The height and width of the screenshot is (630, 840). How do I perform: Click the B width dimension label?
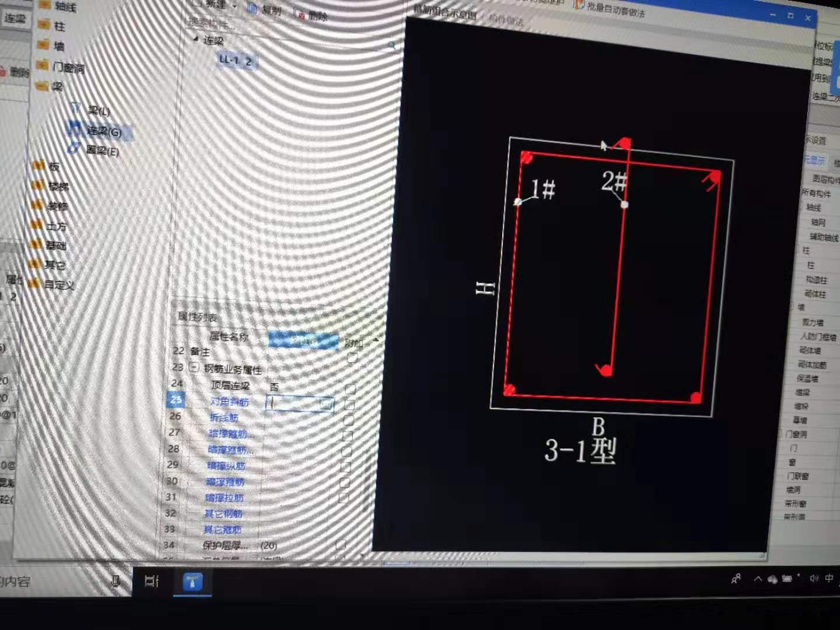pos(598,426)
